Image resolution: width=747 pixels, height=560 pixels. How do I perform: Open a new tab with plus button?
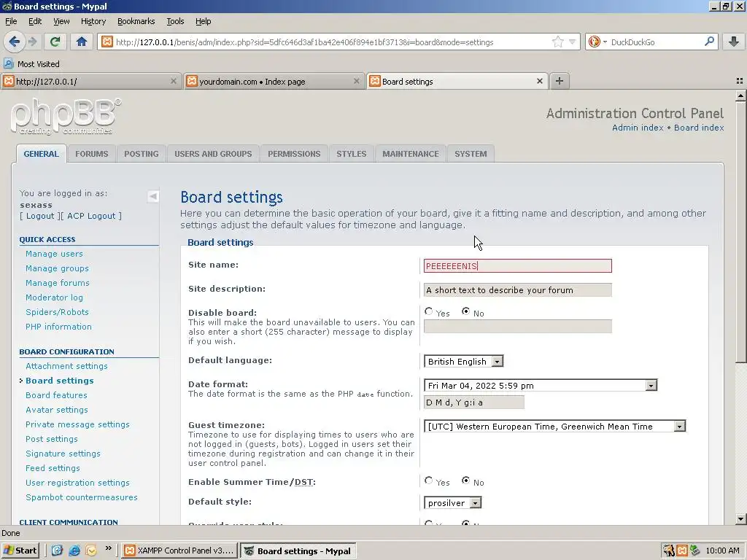click(560, 81)
